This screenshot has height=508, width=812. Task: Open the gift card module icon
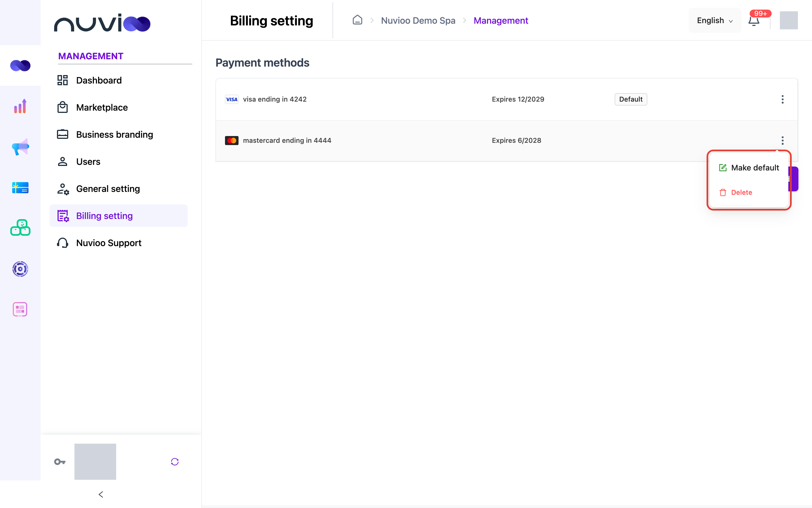pos(20,187)
